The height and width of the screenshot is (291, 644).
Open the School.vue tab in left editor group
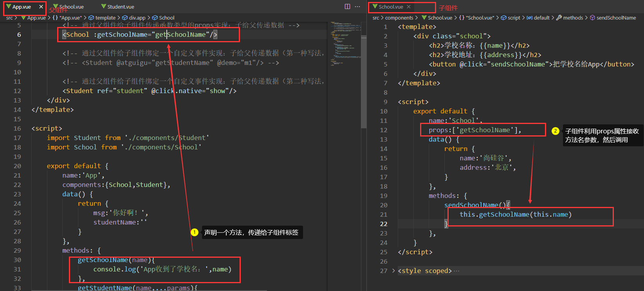pos(68,7)
